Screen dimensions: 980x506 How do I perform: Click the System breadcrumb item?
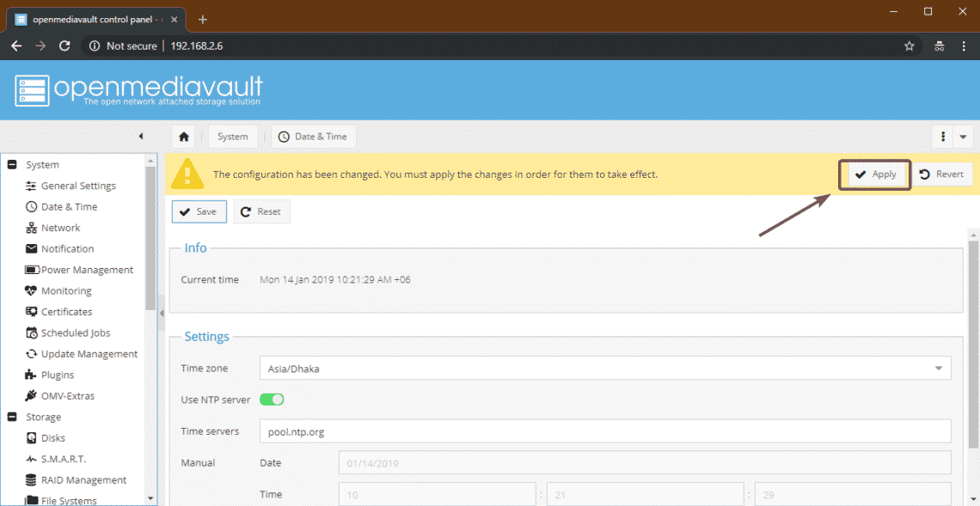pyautogui.click(x=232, y=137)
